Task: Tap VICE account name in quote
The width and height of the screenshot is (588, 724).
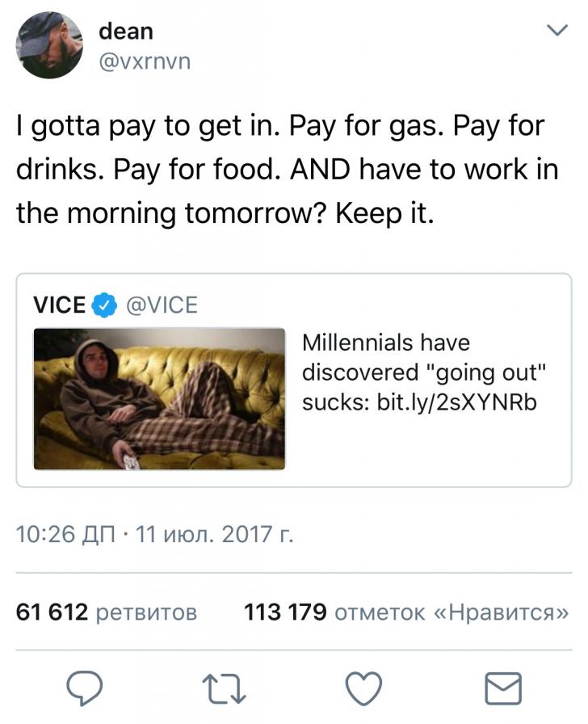Action: coord(59,305)
